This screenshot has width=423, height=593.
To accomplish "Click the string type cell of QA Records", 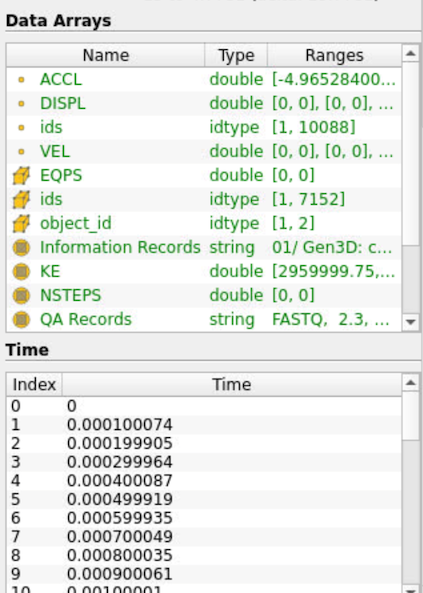I will click(x=232, y=320).
